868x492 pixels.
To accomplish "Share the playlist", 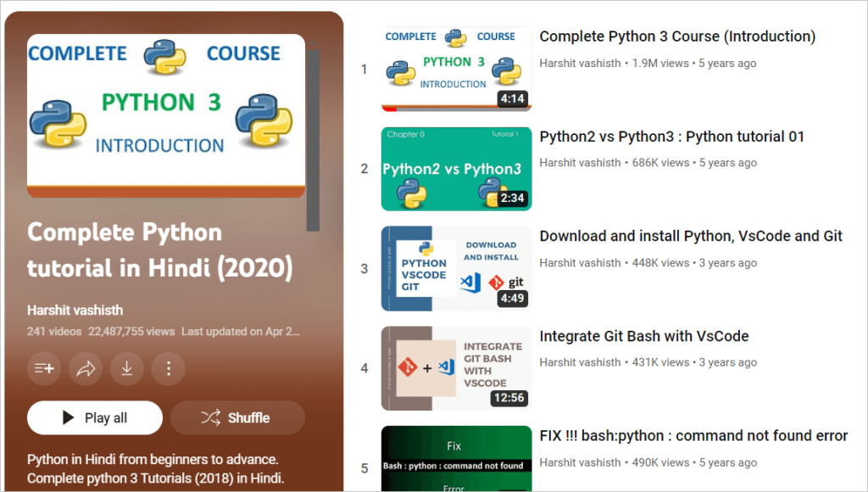I will click(x=85, y=368).
